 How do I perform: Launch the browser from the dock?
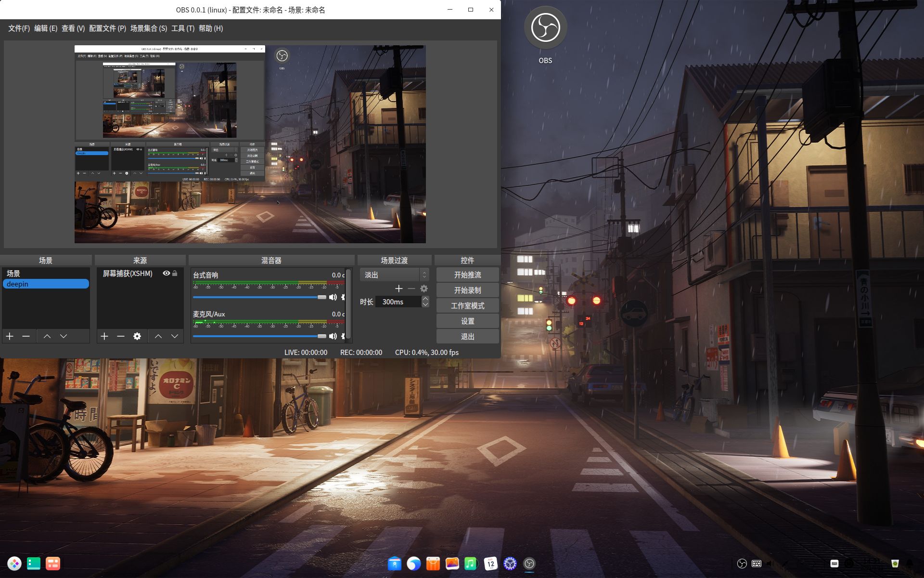(x=414, y=564)
